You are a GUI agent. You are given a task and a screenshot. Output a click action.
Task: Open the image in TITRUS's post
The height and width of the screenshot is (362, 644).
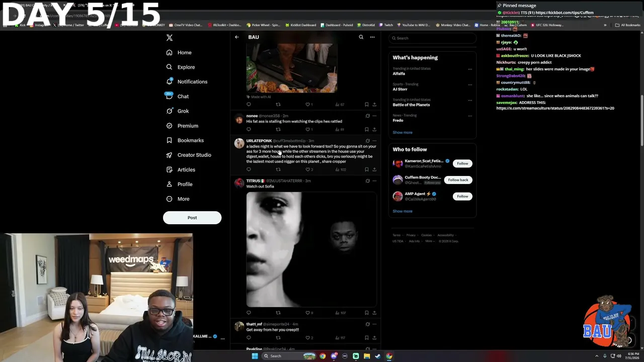tap(311, 249)
